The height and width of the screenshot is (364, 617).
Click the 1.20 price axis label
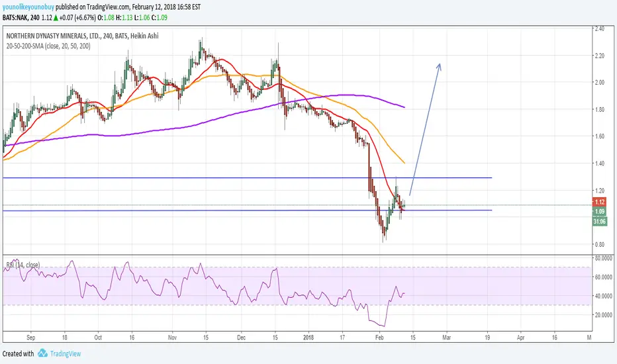599,191
